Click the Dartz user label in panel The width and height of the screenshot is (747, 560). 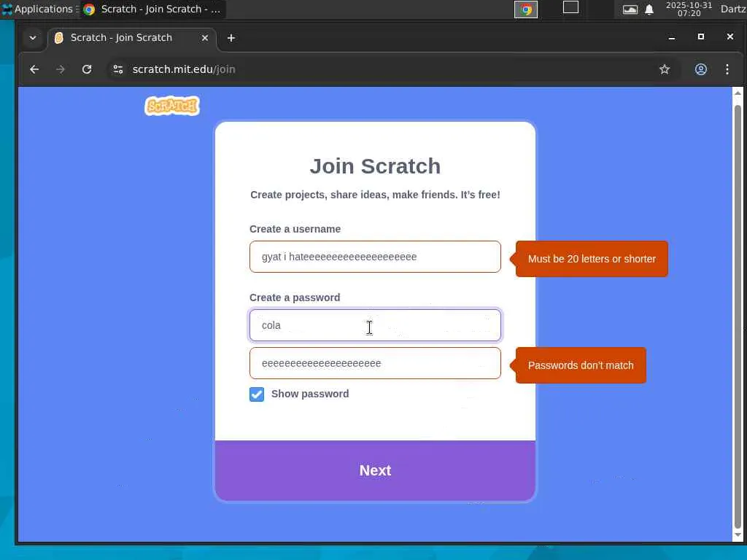click(733, 9)
